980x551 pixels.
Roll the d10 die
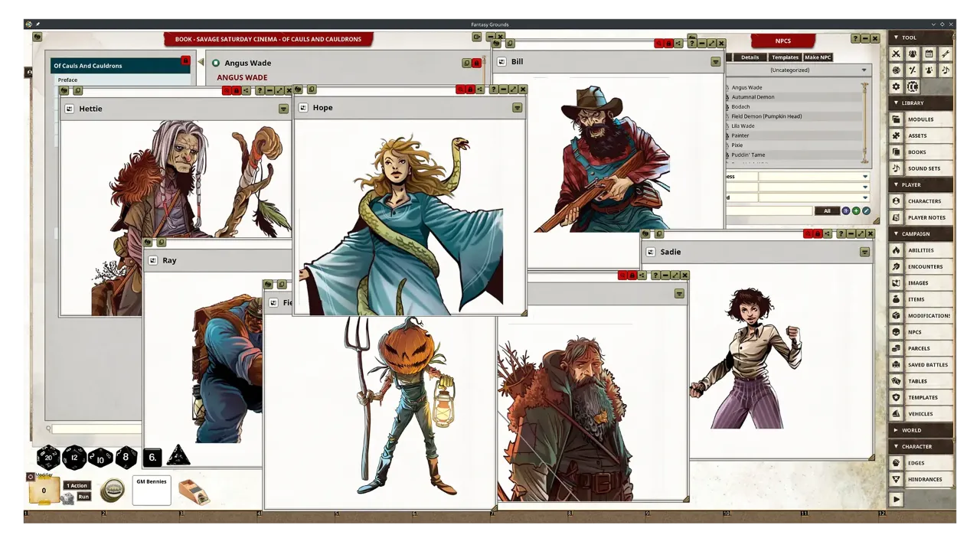pos(100,458)
